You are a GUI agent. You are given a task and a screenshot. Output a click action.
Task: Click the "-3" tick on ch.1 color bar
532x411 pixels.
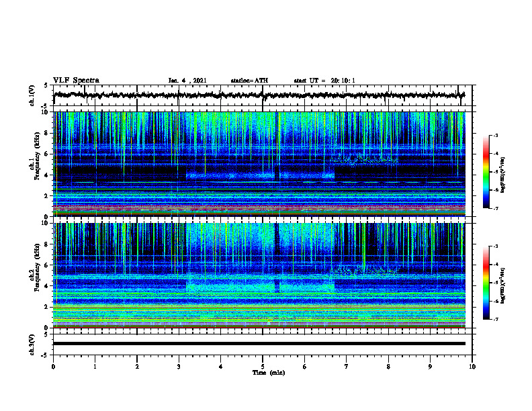point(495,135)
